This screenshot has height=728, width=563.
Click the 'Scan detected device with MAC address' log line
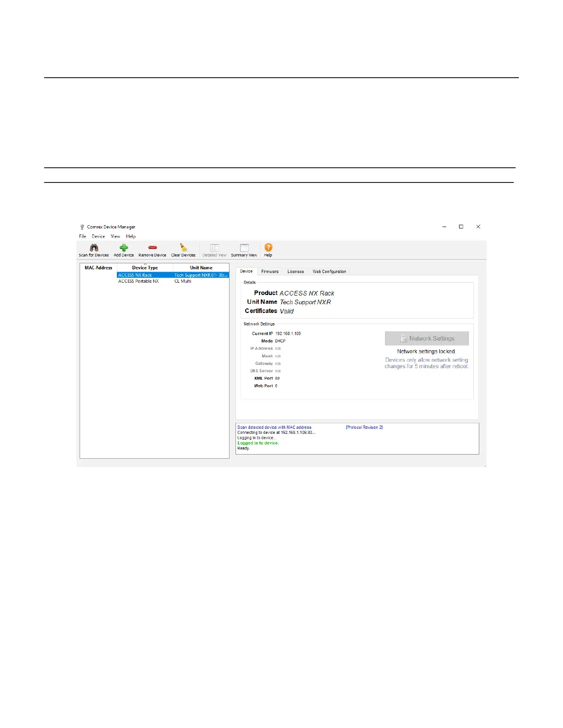tap(275, 427)
